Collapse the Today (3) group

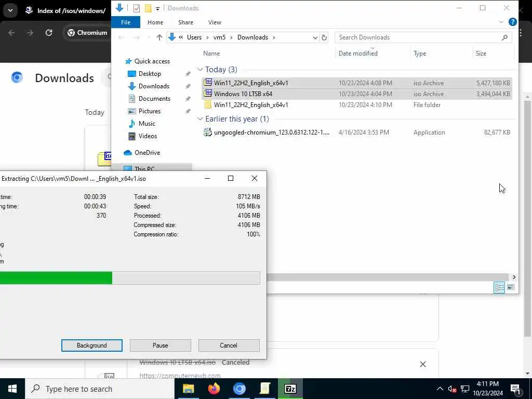pos(200,70)
